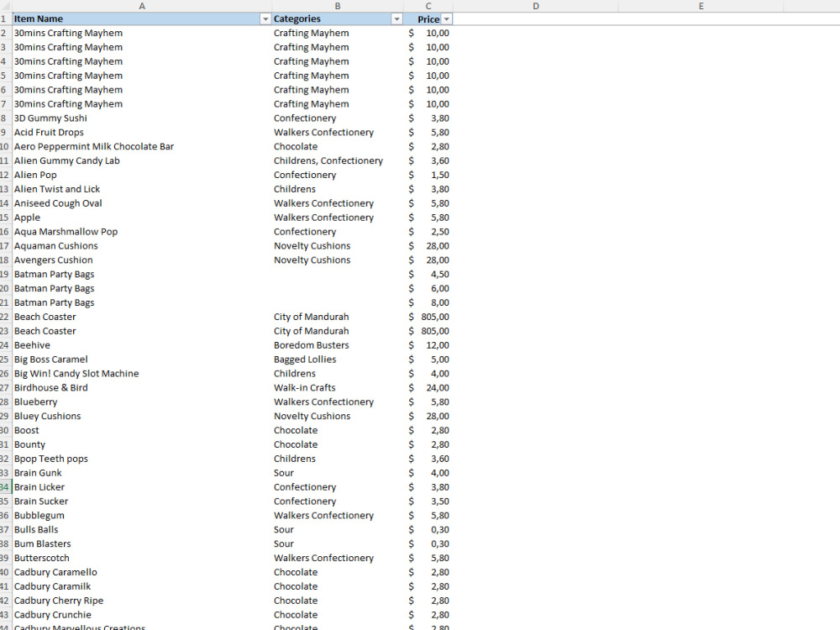
Task: Select column D header
Action: [x=536, y=6]
